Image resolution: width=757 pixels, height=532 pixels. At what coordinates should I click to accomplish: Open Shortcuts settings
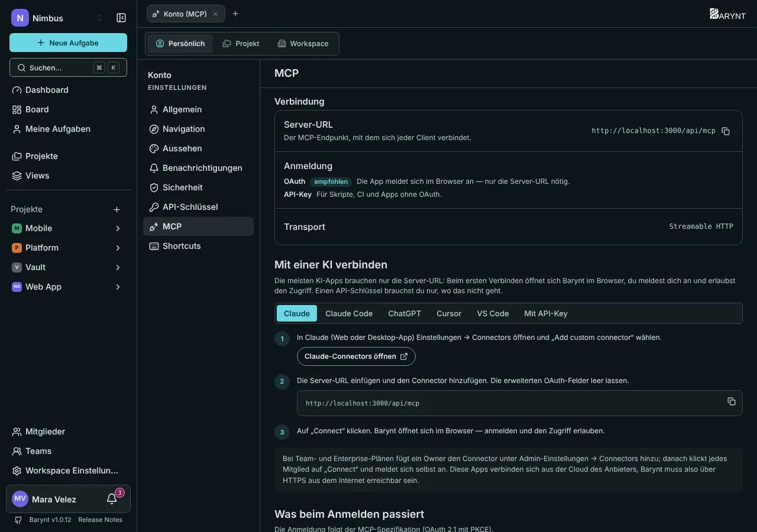(x=198, y=246)
